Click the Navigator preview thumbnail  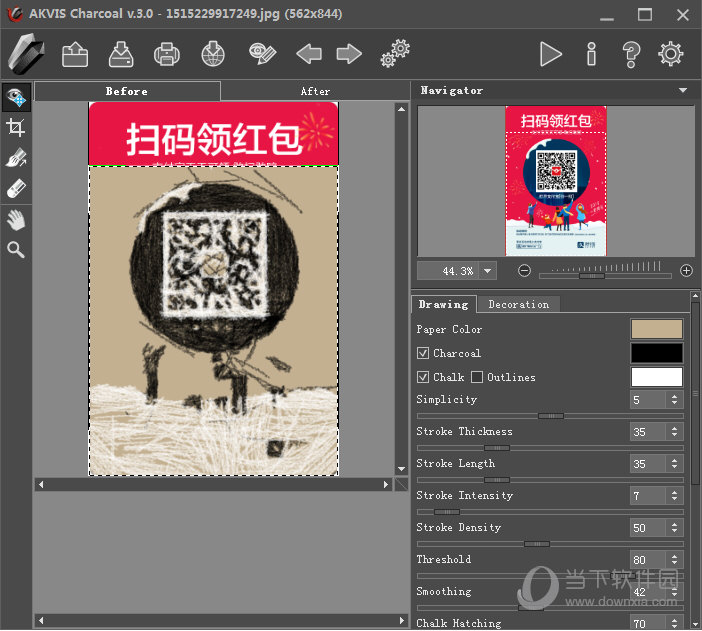point(556,181)
